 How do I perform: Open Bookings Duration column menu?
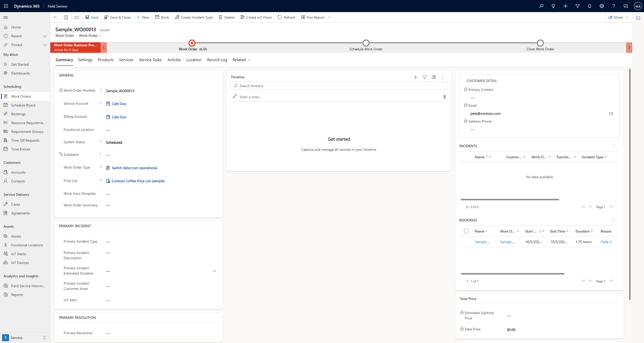pos(584,231)
